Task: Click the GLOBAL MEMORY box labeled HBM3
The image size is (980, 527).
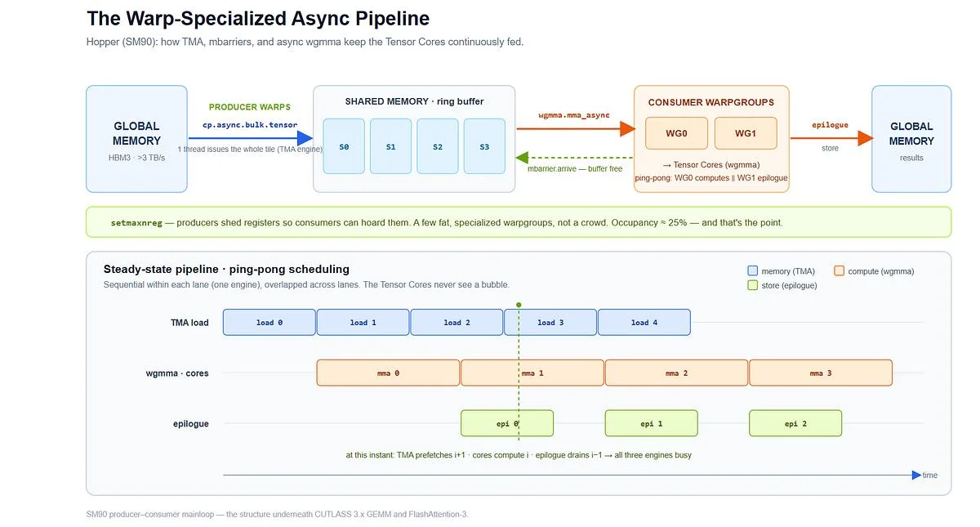Action: (136, 139)
